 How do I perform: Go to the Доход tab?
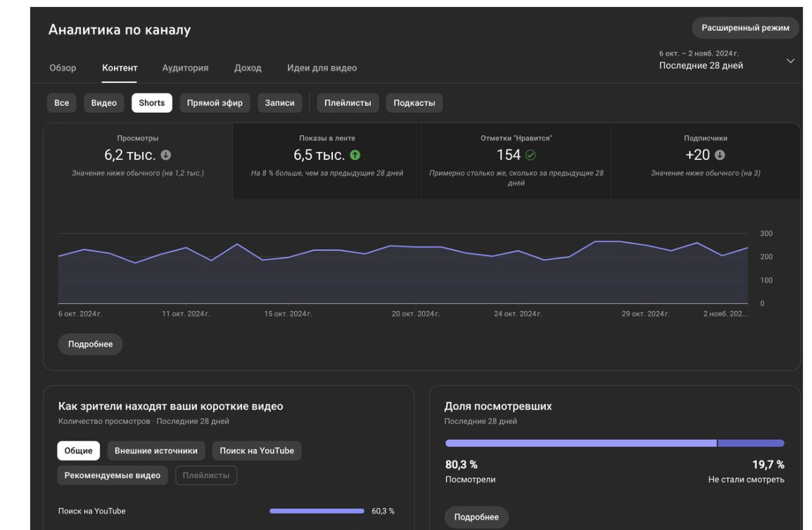pyautogui.click(x=248, y=68)
